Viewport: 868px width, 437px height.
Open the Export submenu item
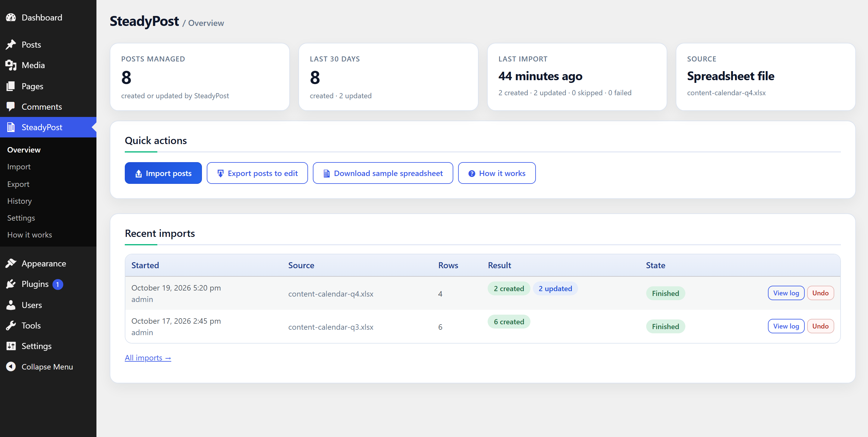click(18, 184)
